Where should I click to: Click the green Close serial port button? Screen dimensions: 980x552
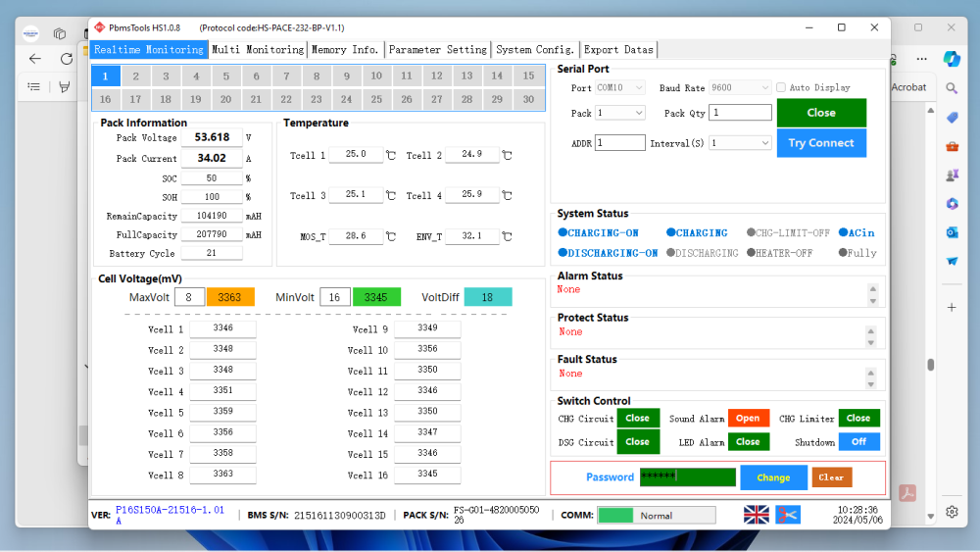(x=821, y=113)
